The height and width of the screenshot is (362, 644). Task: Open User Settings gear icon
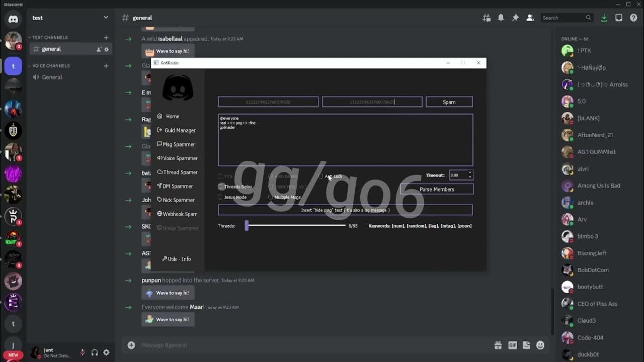point(106,352)
